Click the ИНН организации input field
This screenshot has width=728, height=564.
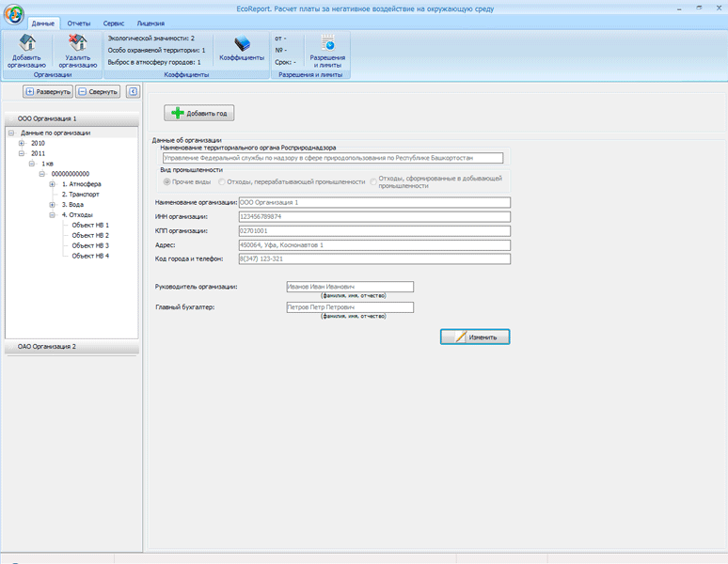[x=374, y=216]
